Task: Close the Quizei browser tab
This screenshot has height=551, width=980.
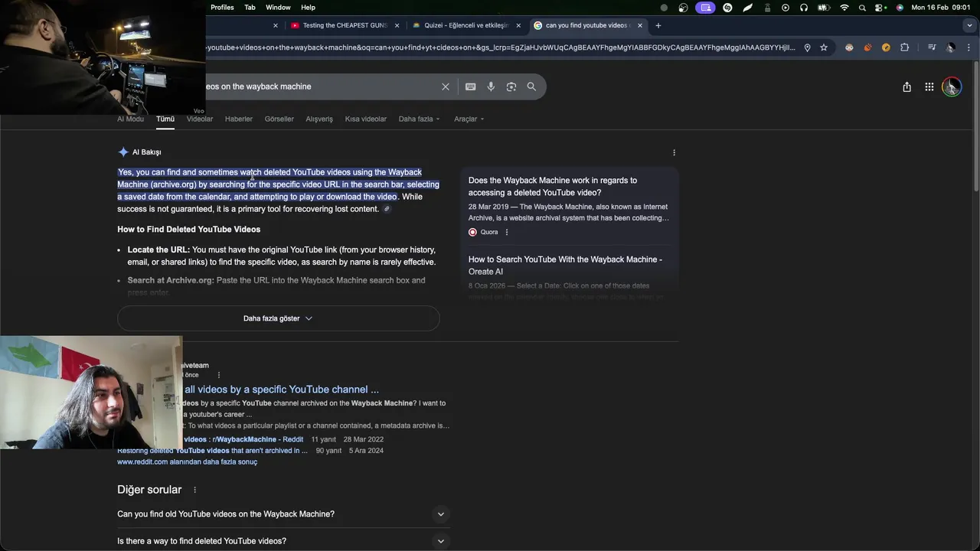Action: pos(518,25)
